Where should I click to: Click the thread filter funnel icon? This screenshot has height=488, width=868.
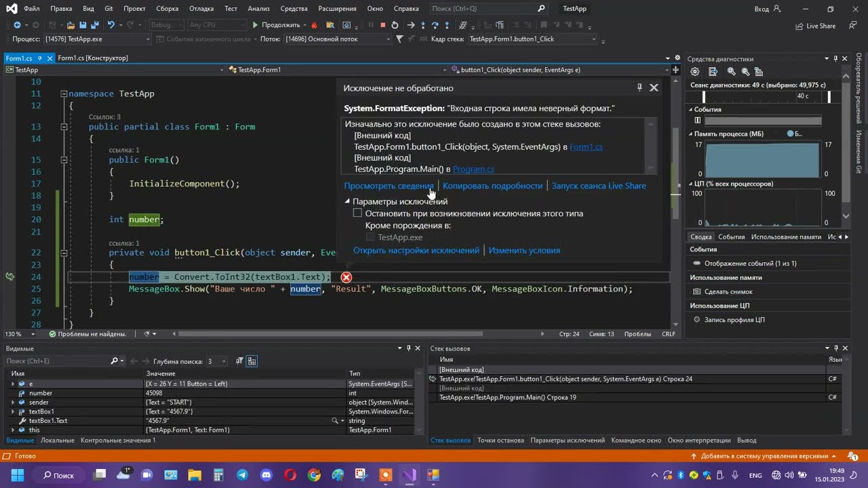[x=399, y=39]
